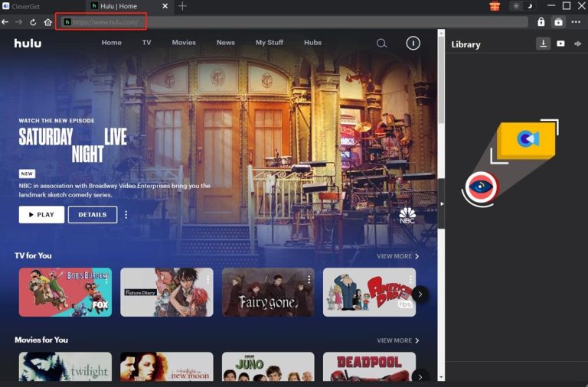The image size is (588, 387).
Task: Show downloading tasks in the Library panel
Action: [x=543, y=44]
